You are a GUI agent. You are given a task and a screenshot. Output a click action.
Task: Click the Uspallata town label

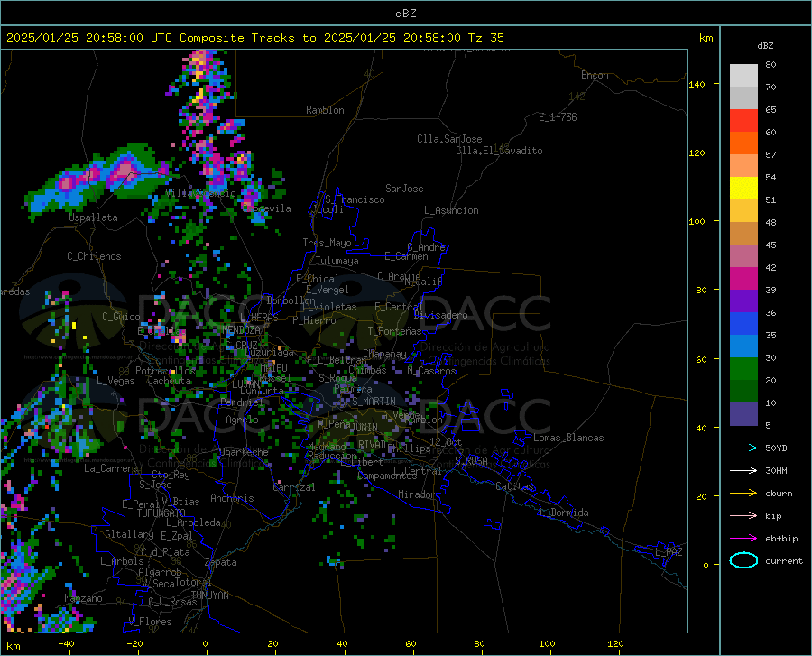93,217
